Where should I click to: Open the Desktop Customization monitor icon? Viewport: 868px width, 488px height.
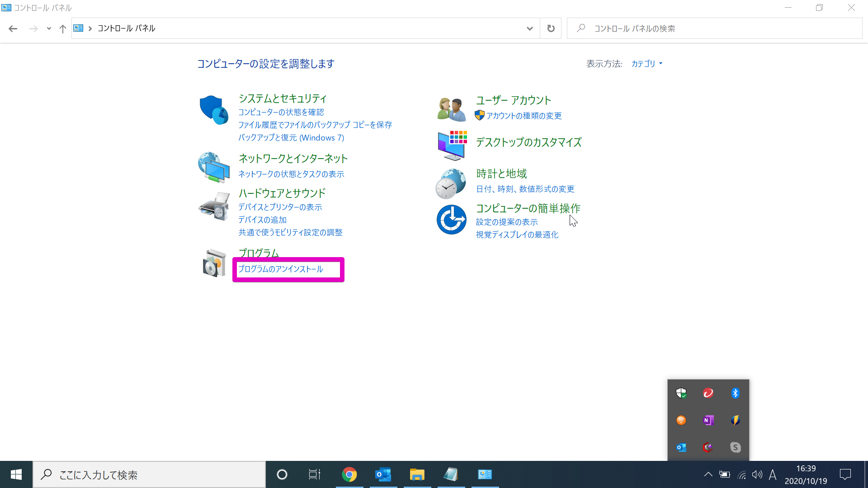coord(452,145)
